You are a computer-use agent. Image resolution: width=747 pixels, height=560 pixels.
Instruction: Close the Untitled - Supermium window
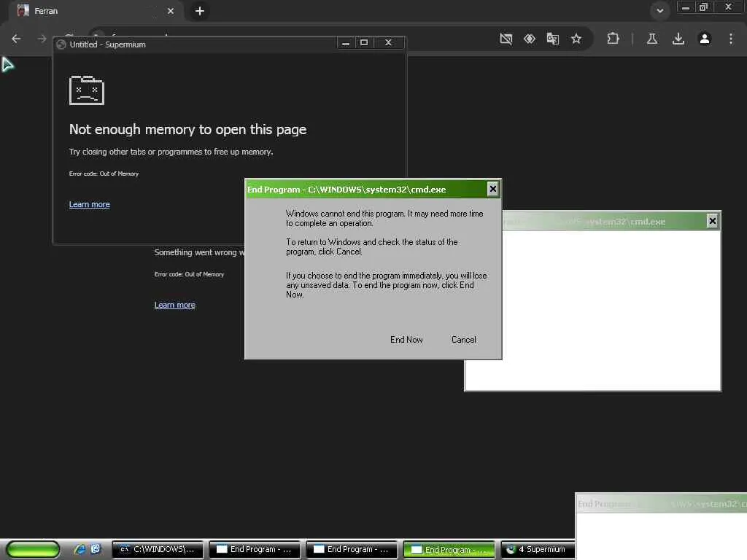click(388, 43)
